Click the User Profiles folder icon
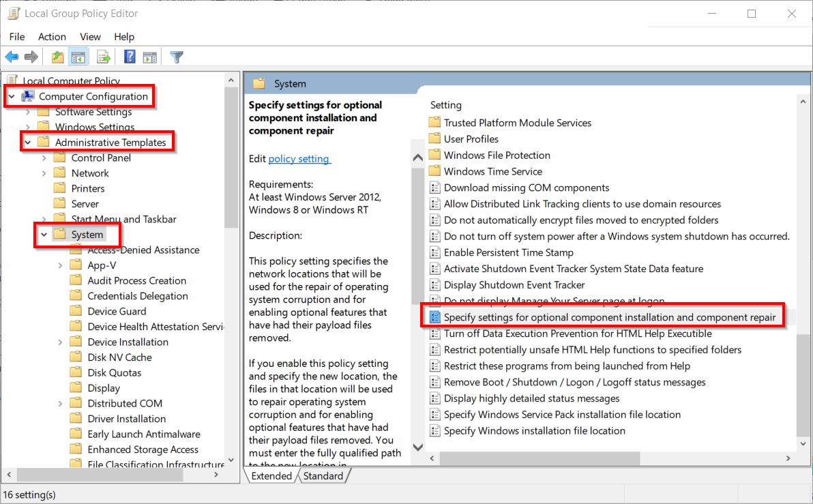Screen dimensions: 813x504 pyautogui.click(x=434, y=139)
